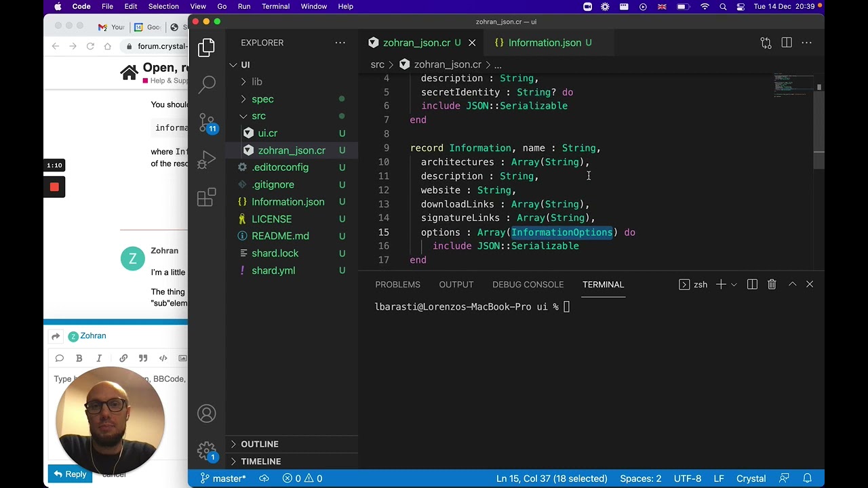Open the Selection menu in the menu bar
868x488 pixels.
[163, 6]
